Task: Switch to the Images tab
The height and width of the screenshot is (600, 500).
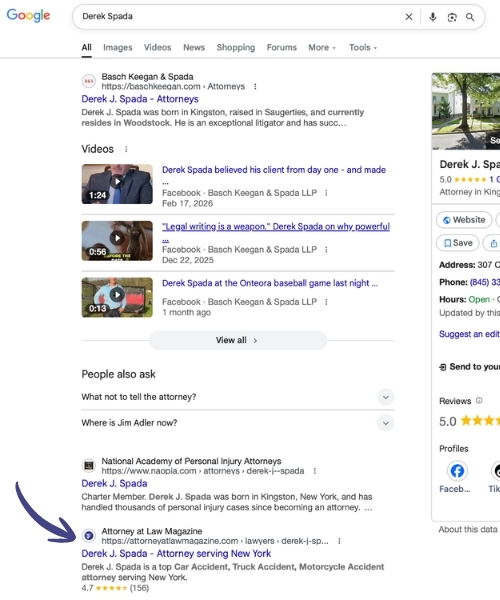Action: tap(117, 47)
